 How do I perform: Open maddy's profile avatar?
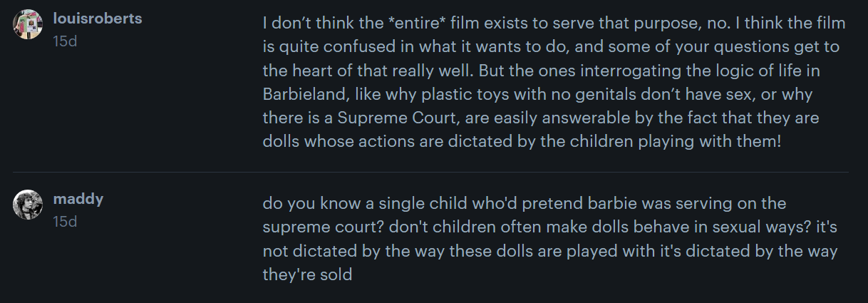28,205
